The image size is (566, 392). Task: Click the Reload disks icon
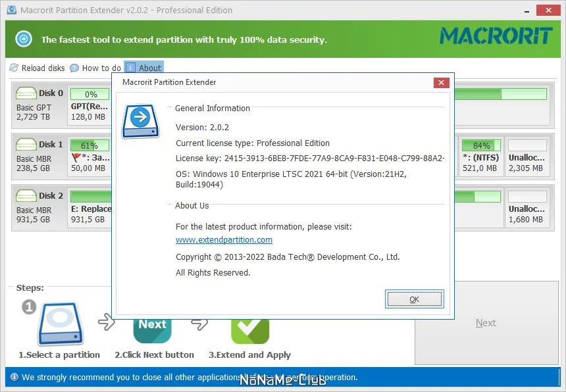tap(14, 68)
